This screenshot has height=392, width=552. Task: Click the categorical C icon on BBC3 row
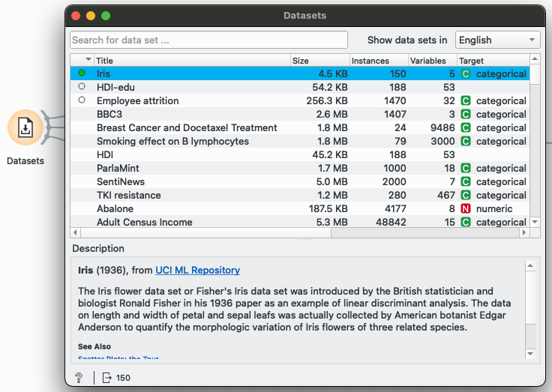click(466, 115)
